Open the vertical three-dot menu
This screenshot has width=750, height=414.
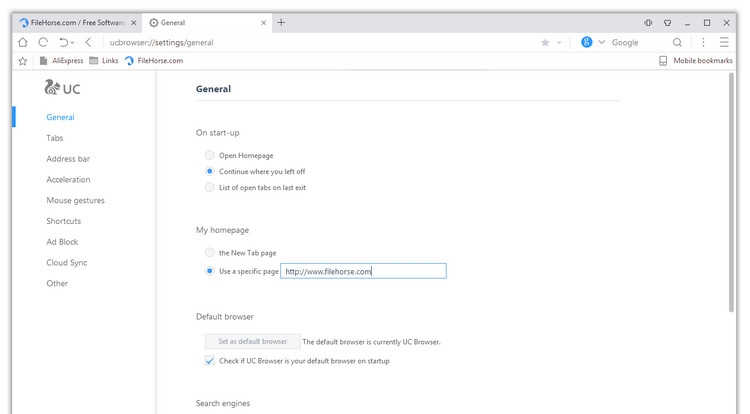(703, 42)
